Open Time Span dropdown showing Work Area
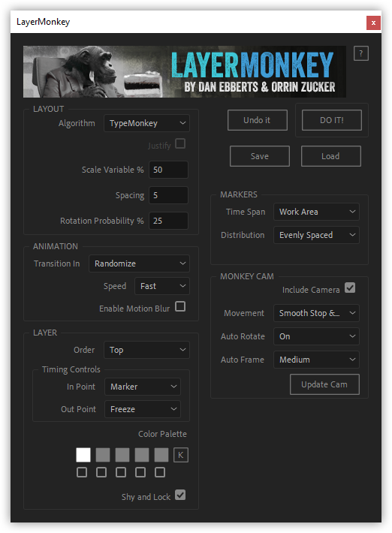392x533 pixels. coord(316,212)
